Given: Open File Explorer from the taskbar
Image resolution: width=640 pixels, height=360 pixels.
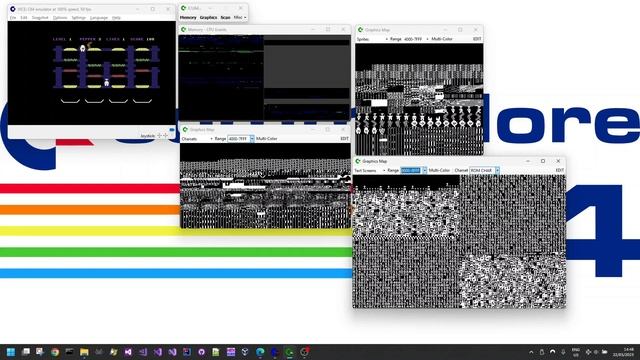Looking at the screenshot, I should [x=84, y=352].
